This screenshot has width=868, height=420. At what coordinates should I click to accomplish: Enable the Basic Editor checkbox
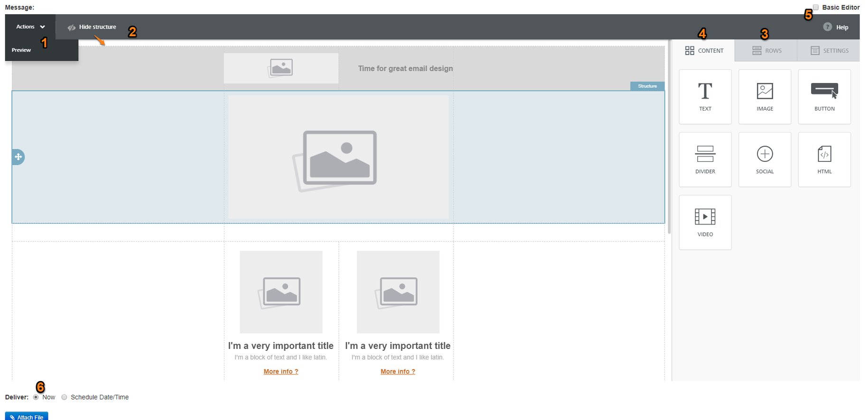(815, 8)
